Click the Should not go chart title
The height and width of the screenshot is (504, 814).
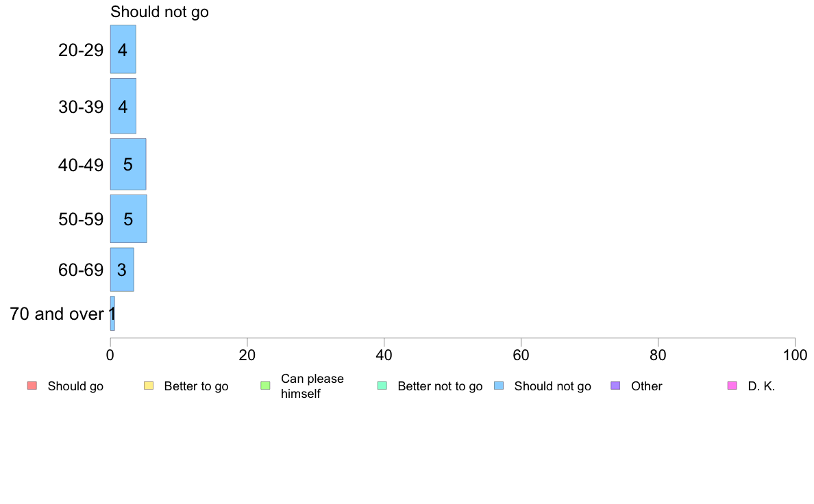coord(160,12)
